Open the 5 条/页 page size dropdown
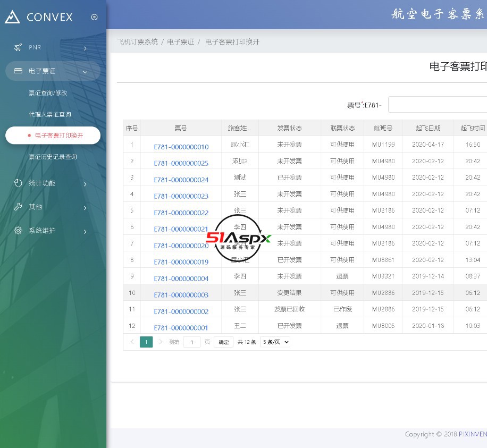Screen dimensions: 487x448 (275, 342)
